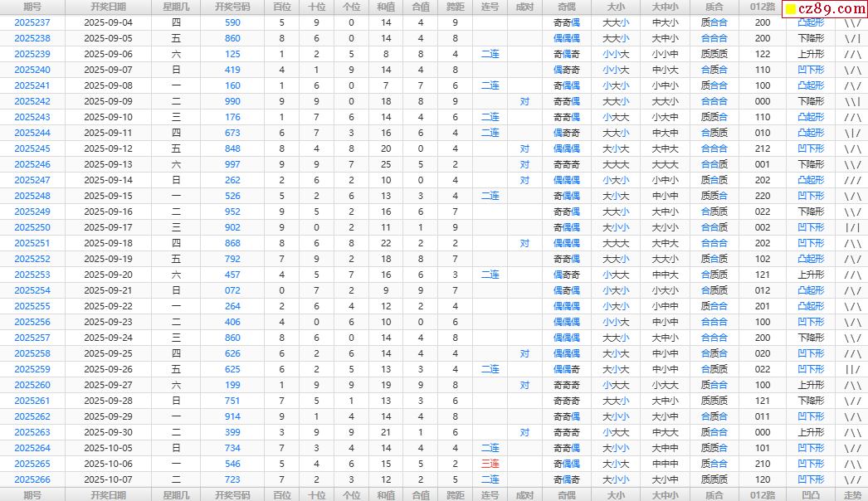Click the 二连 marker in row 2025259
The height and width of the screenshot is (501, 868).
point(490,369)
